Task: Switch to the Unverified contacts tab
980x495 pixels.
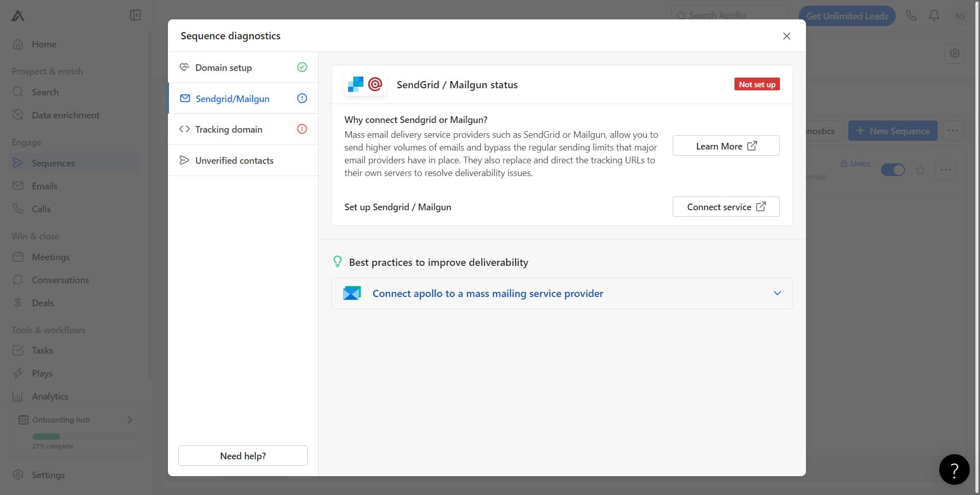Action: (x=234, y=160)
